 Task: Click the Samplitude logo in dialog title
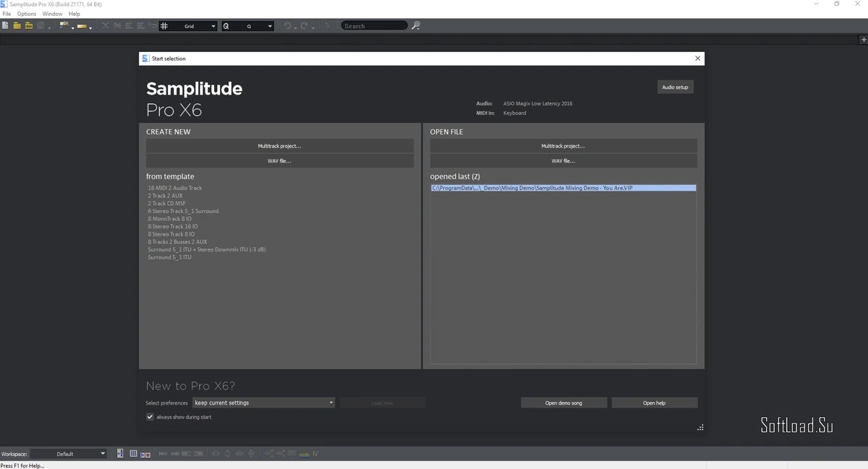(145, 59)
